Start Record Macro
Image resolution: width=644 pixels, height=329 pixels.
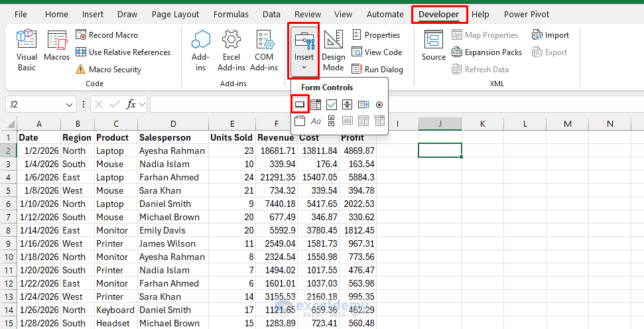(x=107, y=35)
